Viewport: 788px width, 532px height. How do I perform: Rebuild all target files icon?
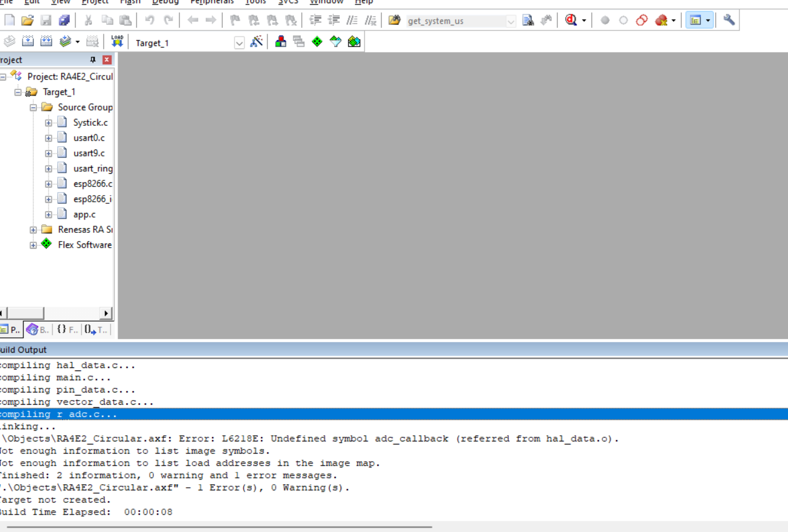click(46, 42)
